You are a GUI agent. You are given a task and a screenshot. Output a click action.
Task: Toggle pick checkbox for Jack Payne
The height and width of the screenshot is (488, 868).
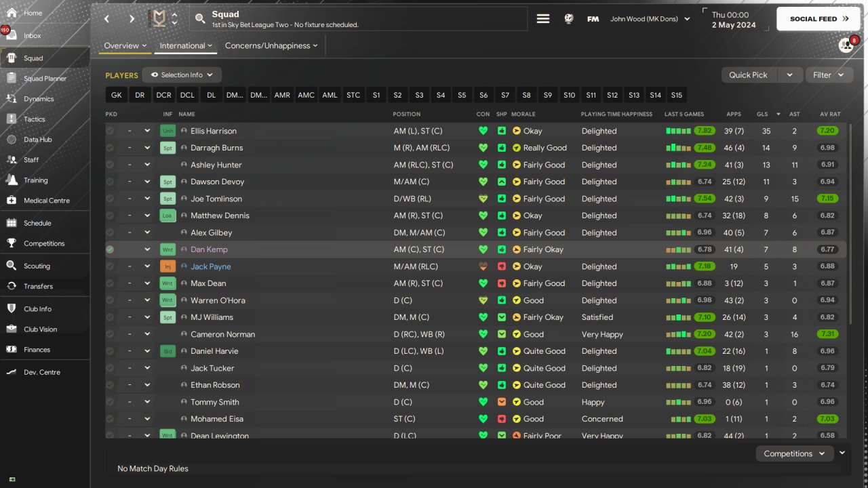110,266
